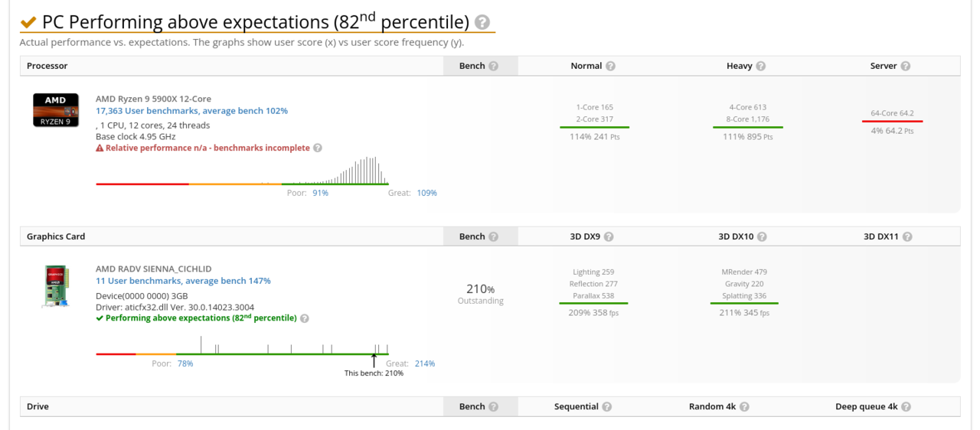Click help icon beside Sequential column
The width and height of the screenshot is (980, 430).
click(606, 407)
